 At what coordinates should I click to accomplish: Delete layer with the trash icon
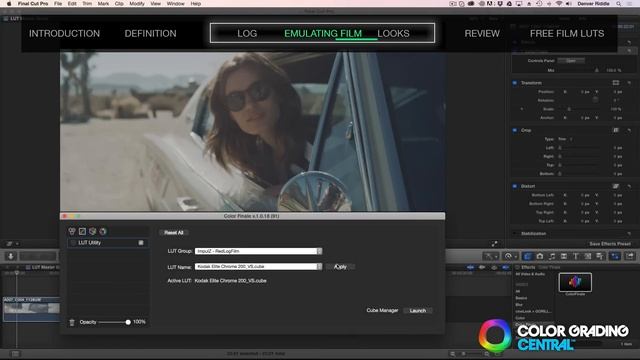tap(72, 322)
